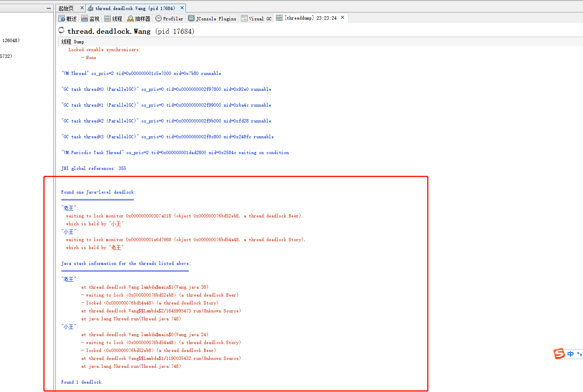Click the "JNI global references: 355" line
Viewport: 583px width, 392px height.
94,168
